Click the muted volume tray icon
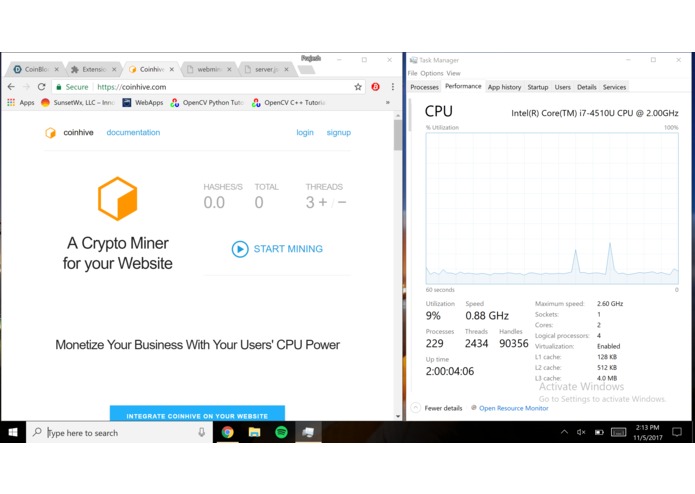This screenshot has width=695, height=494. [581, 432]
